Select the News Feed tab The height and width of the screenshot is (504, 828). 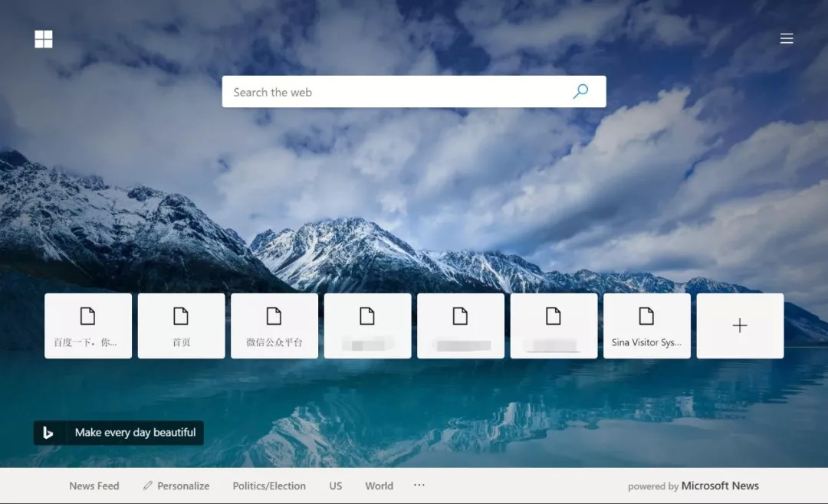pyautogui.click(x=94, y=486)
